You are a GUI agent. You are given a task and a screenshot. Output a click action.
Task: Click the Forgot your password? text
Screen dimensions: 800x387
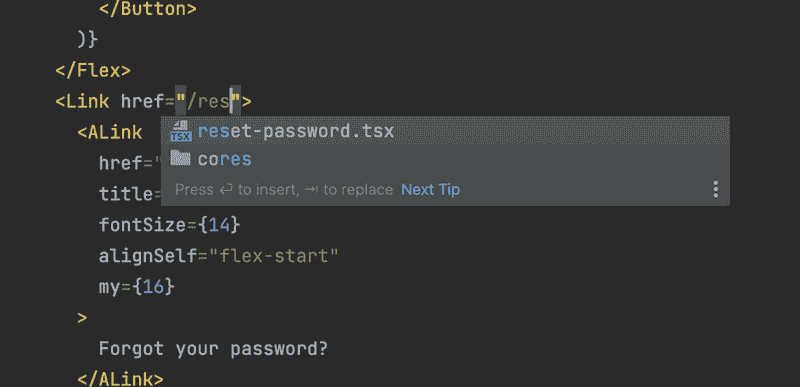tap(213, 349)
